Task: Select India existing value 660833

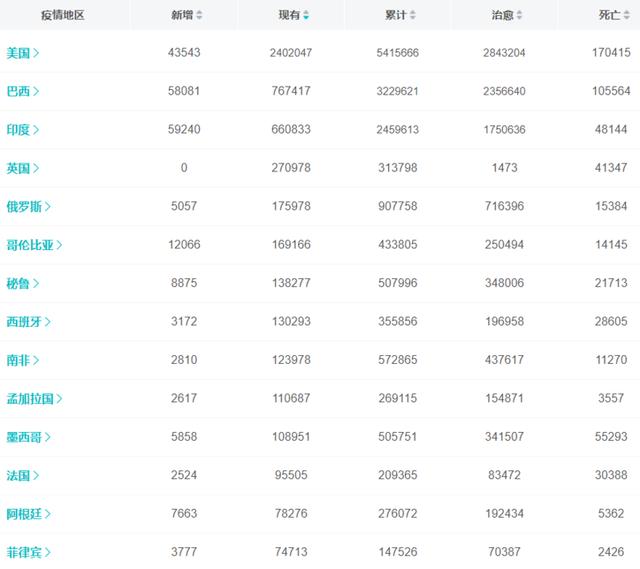Action: (291, 129)
